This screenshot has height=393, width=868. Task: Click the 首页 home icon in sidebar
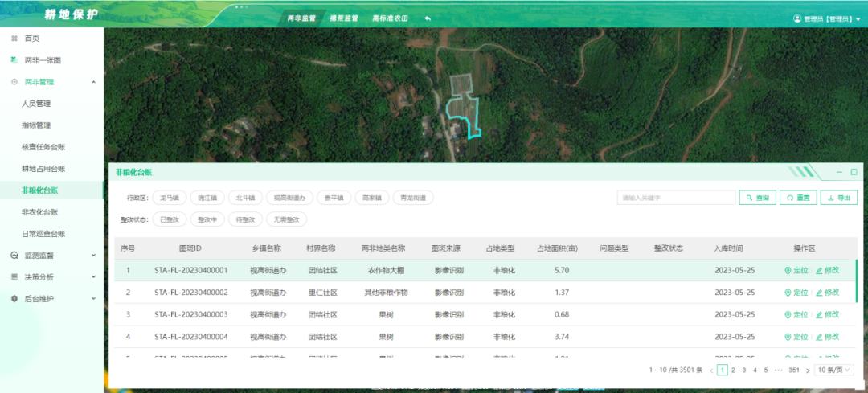(14, 39)
